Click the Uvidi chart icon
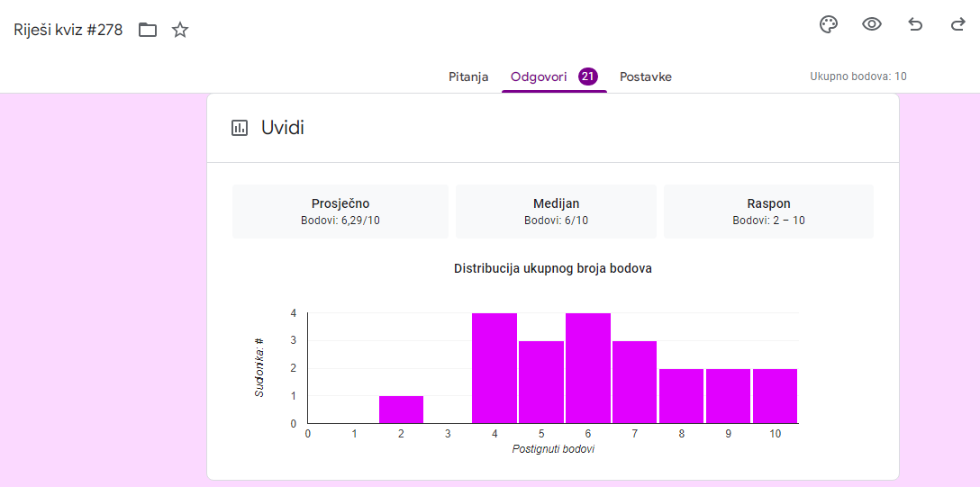Screen dimensions: 980x487 pos(240,129)
